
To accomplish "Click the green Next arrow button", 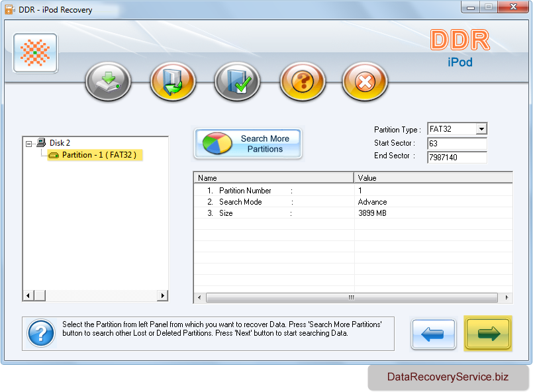I will pyautogui.click(x=488, y=334).
